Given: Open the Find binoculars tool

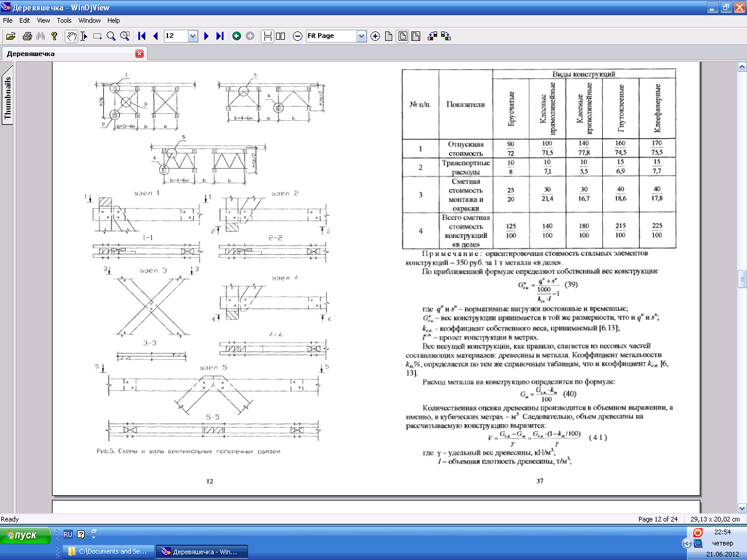Looking at the screenshot, I should point(40,36).
